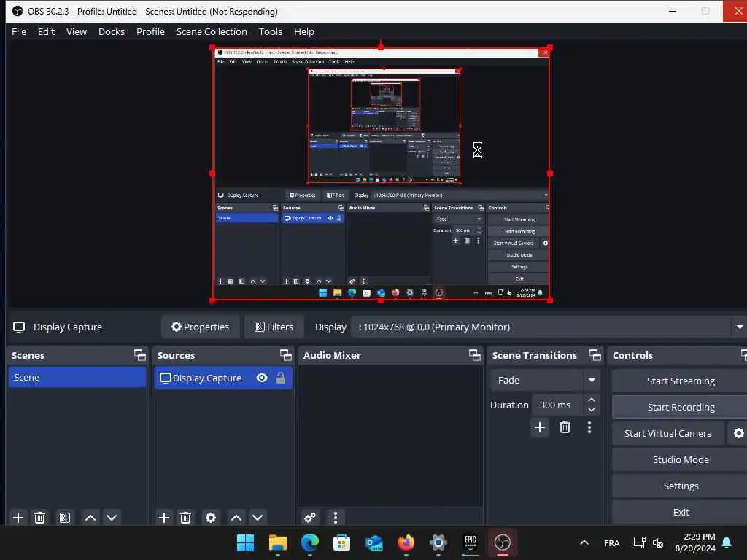
Task: Expand the Fade transition dropdown
Action: [592, 380]
